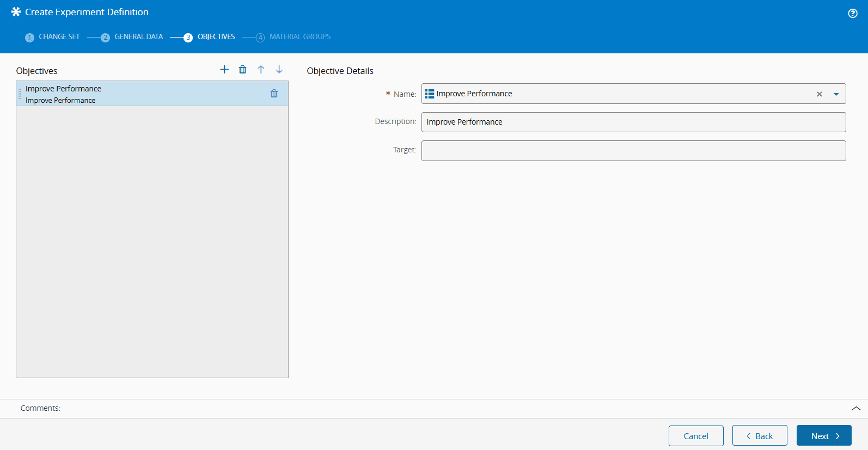Click the trash icon in Objectives toolbar

(x=243, y=70)
